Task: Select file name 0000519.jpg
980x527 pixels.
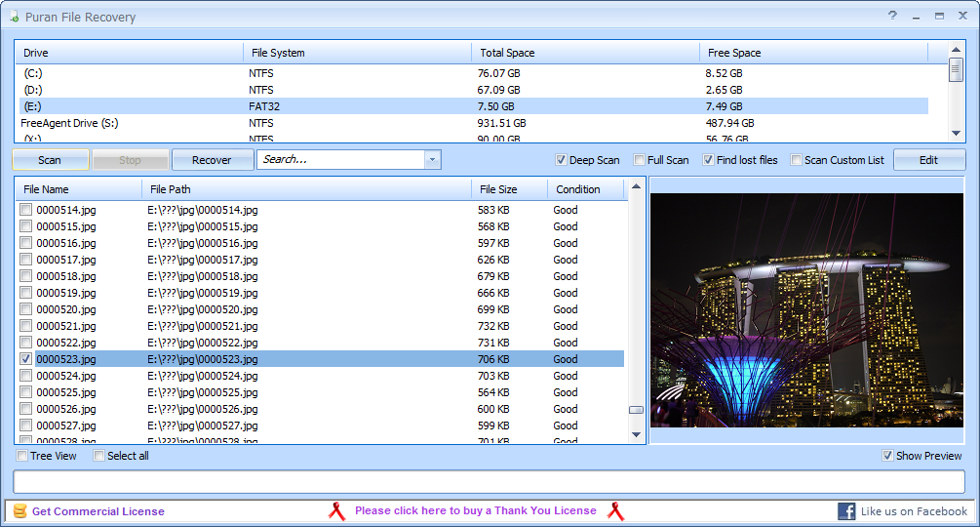Action: pos(66,293)
